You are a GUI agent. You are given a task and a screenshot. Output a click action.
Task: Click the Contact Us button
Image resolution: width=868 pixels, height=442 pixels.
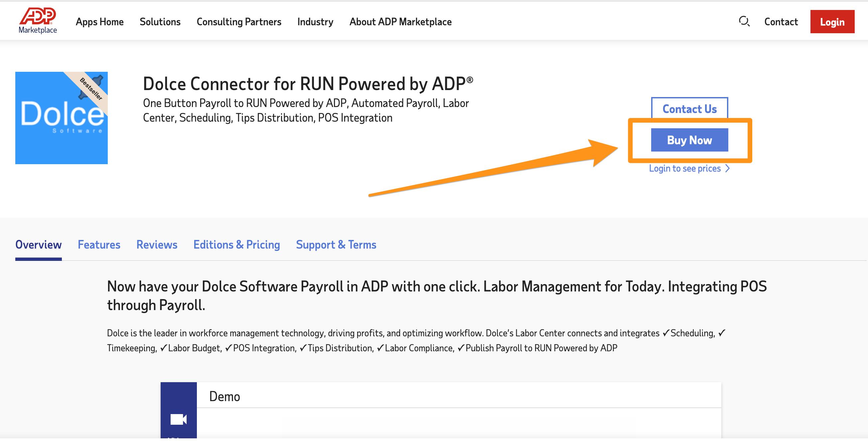coord(689,109)
